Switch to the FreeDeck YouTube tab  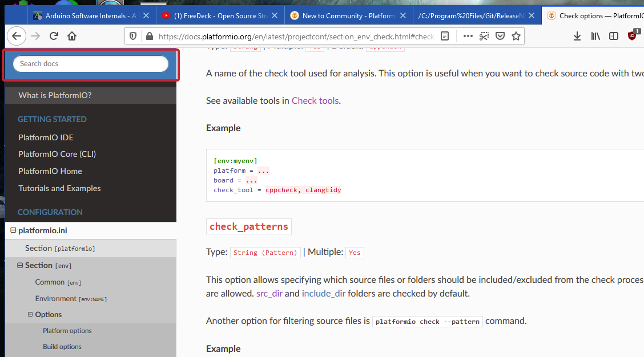coord(220,15)
